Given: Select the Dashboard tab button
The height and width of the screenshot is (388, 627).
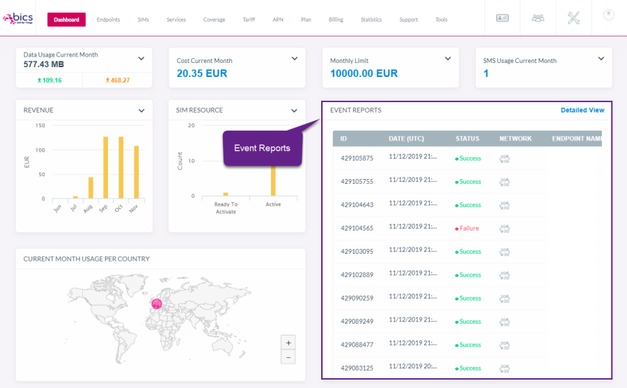Looking at the screenshot, I should click(66, 20).
